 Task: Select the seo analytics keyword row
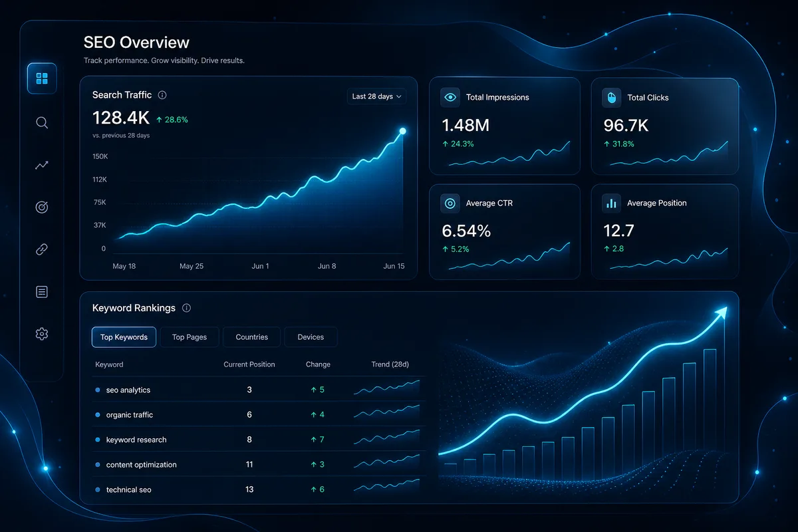coord(258,390)
